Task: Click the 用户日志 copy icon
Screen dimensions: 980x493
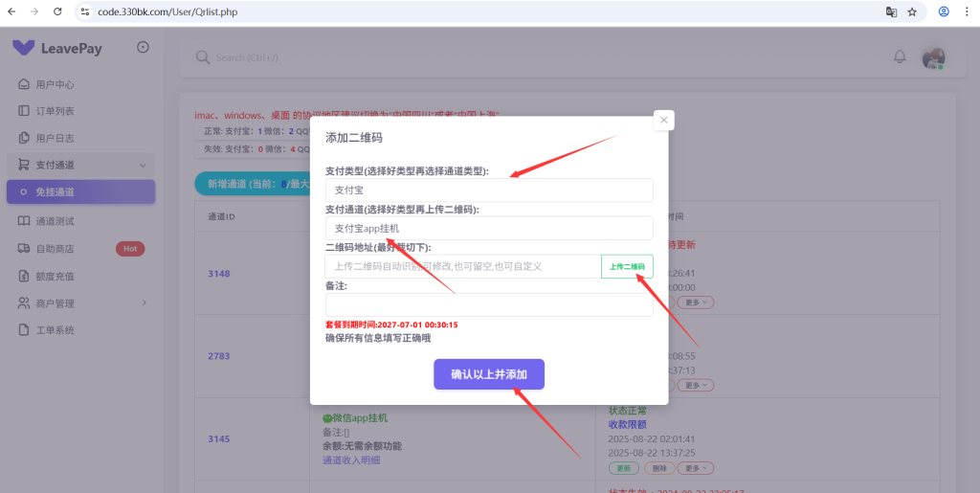Action: pos(24,138)
